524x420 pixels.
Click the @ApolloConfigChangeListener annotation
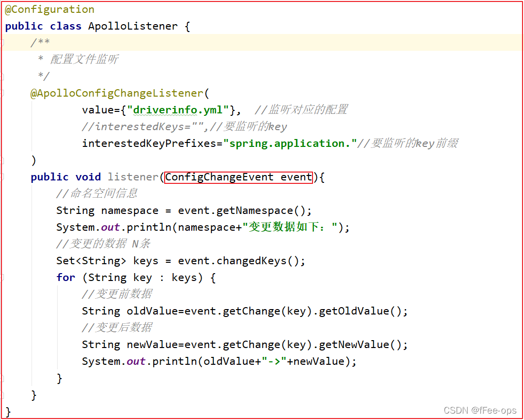(117, 93)
